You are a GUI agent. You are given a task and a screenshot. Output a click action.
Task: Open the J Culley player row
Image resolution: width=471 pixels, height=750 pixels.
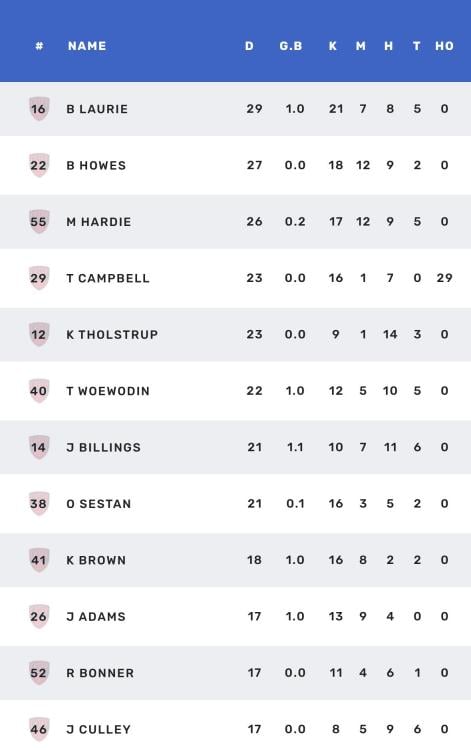tap(235, 729)
